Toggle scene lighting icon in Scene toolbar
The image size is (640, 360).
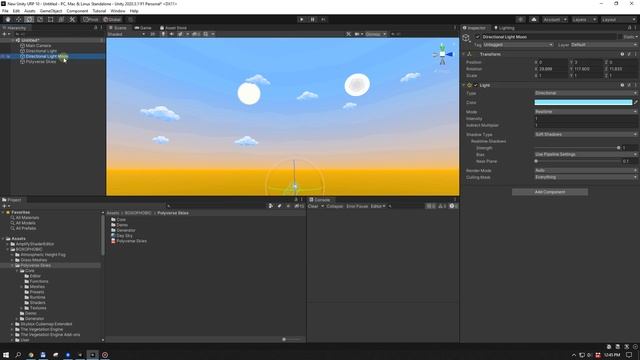[163, 34]
